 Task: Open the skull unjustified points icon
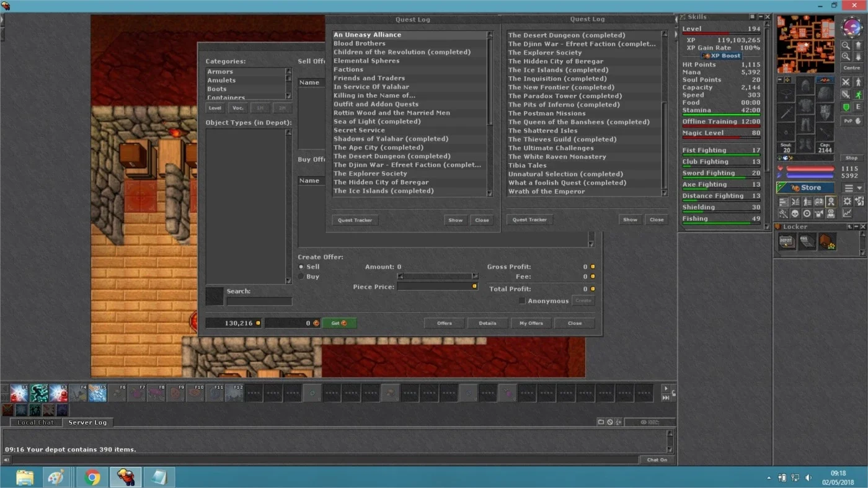795,213
